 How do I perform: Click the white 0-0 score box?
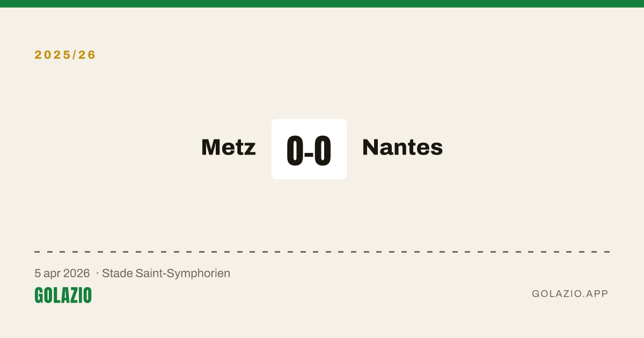[309, 149]
